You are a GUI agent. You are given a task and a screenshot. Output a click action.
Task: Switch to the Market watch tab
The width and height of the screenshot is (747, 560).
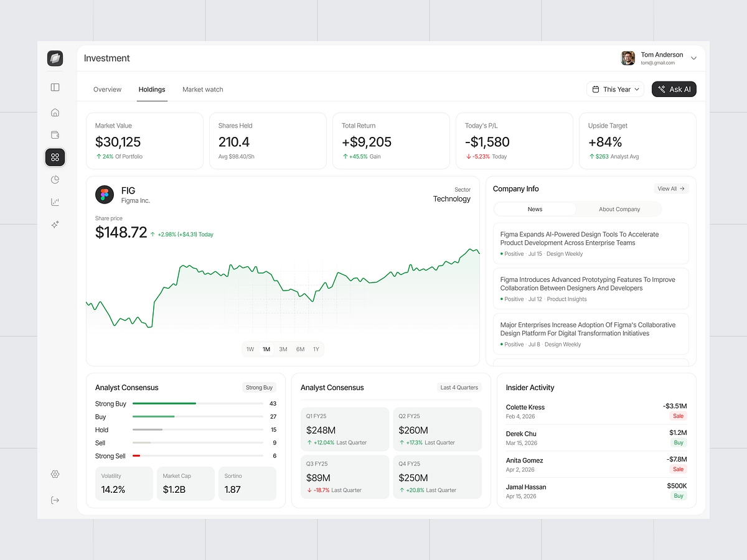tap(203, 90)
